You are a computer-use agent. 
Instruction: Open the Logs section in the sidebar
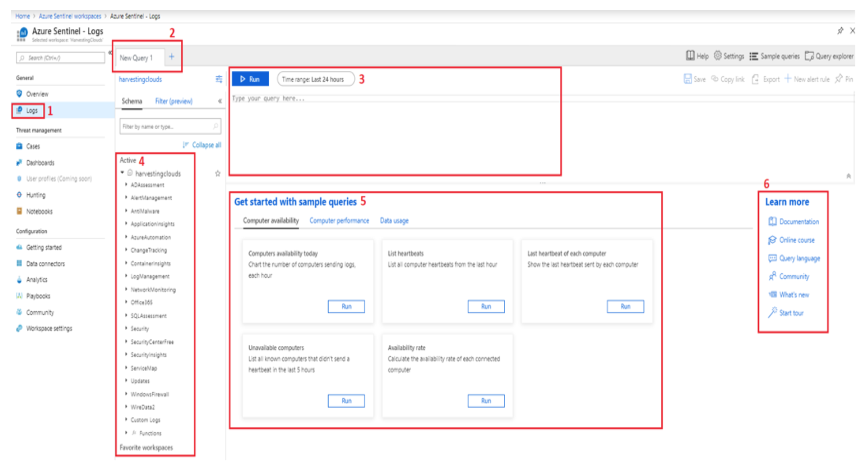[31, 111]
